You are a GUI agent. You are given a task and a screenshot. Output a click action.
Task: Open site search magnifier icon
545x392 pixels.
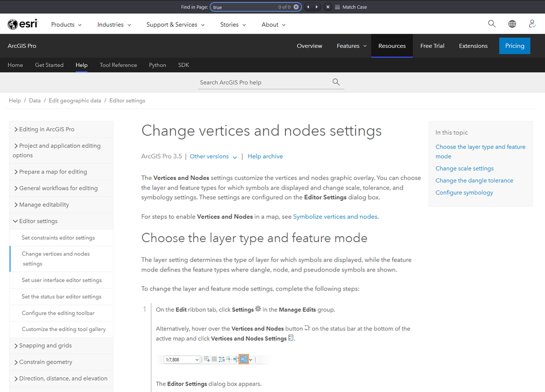(x=492, y=24)
